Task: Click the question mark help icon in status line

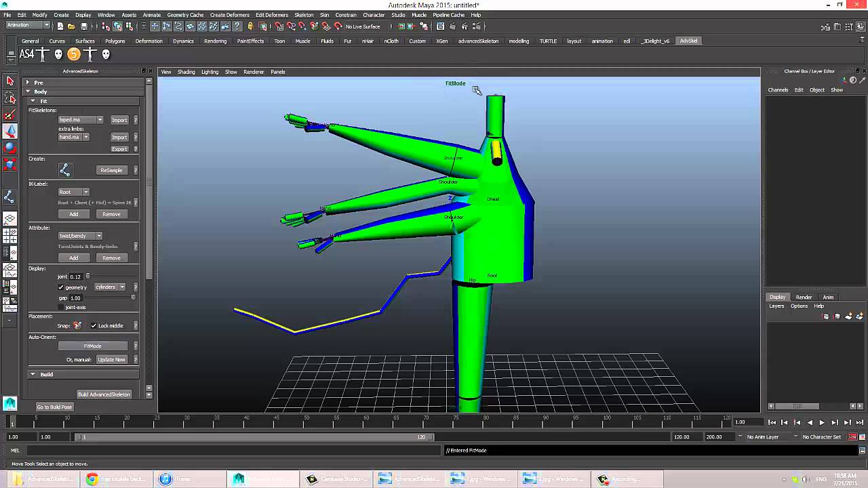Action: click(237, 26)
